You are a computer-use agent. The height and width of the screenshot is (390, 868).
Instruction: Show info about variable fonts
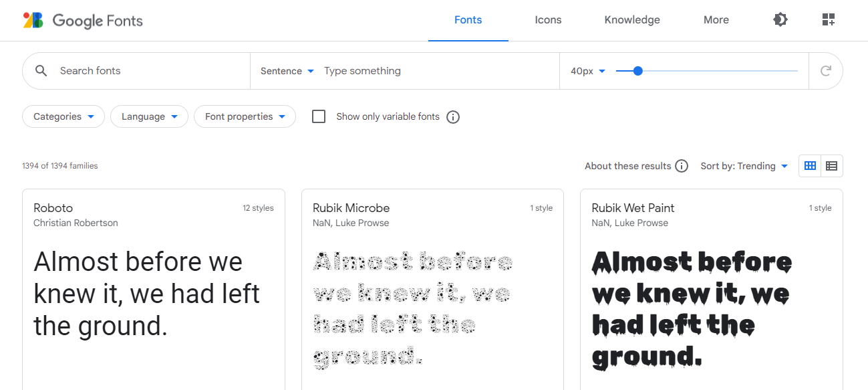click(x=453, y=117)
